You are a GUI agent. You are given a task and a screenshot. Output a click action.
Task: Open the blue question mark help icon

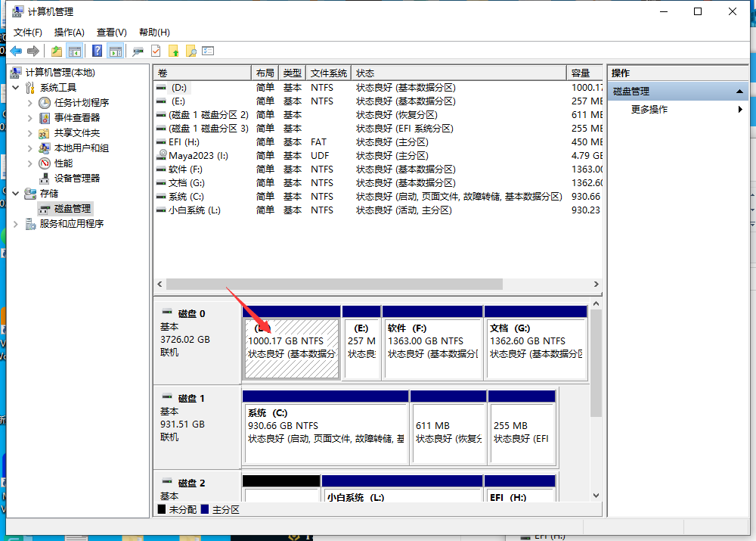click(x=98, y=51)
